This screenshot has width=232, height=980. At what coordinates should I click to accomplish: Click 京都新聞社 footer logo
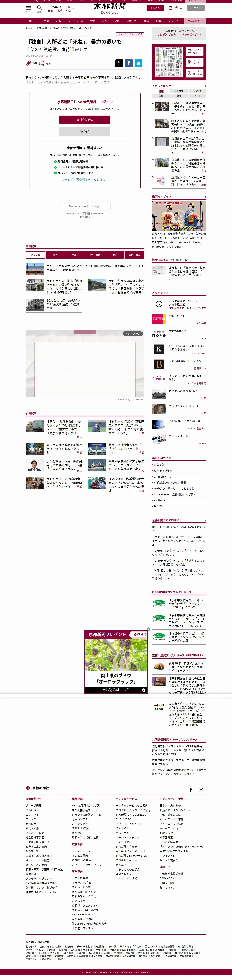click(x=37, y=788)
